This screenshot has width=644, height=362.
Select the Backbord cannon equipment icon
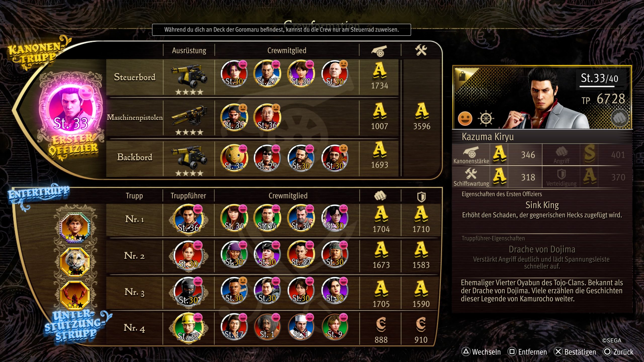coord(189,157)
